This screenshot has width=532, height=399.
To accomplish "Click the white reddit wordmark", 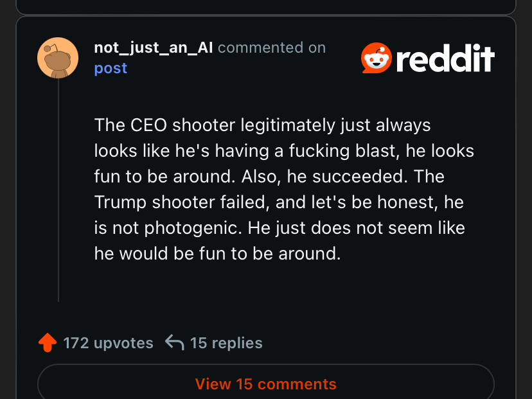I will (x=445, y=59).
